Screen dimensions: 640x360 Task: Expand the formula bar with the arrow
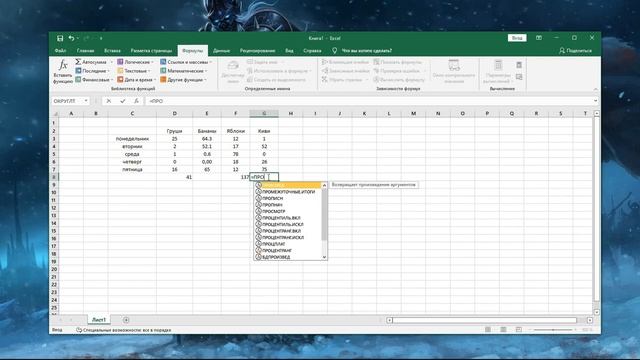596,101
